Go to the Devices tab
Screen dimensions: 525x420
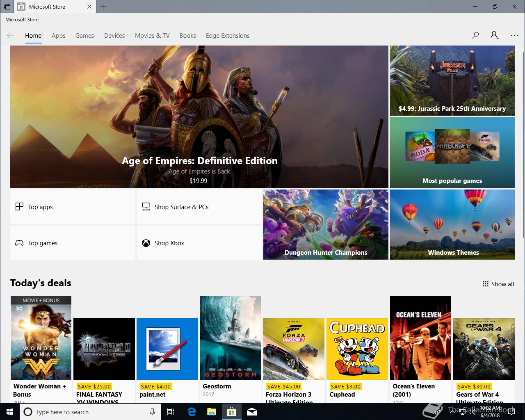(114, 36)
